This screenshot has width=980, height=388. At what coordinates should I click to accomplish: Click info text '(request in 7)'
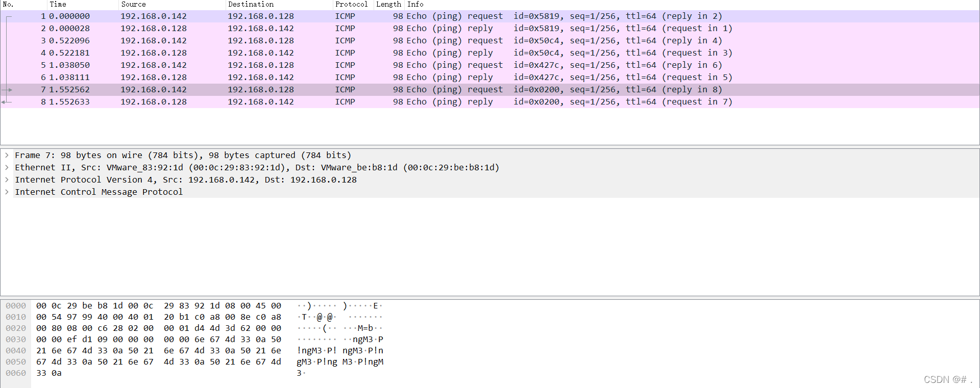(697, 102)
